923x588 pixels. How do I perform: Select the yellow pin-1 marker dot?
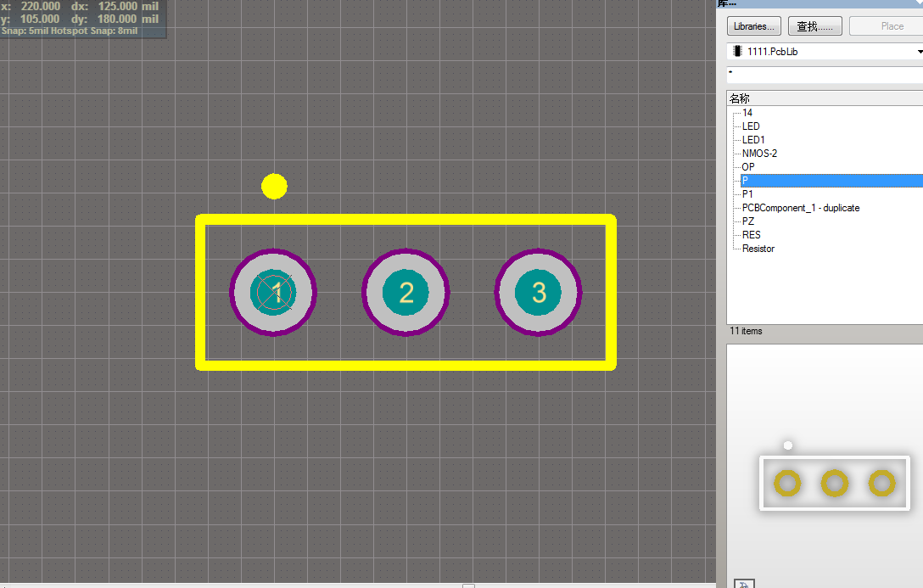274,187
